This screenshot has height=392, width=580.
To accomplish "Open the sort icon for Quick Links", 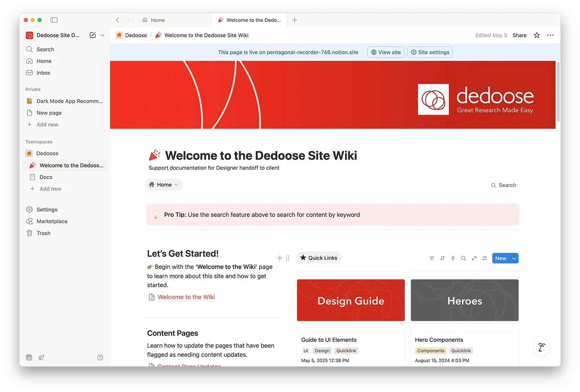I will point(442,258).
